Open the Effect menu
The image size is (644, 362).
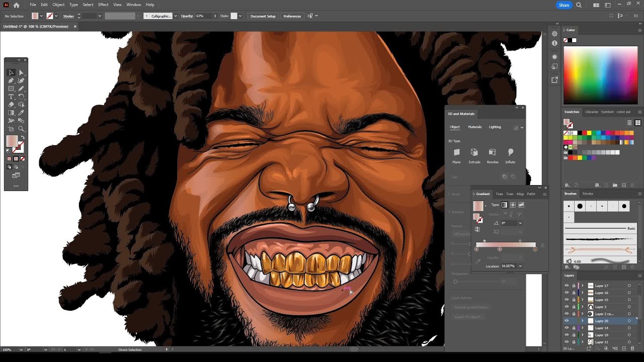[x=103, y=5]
